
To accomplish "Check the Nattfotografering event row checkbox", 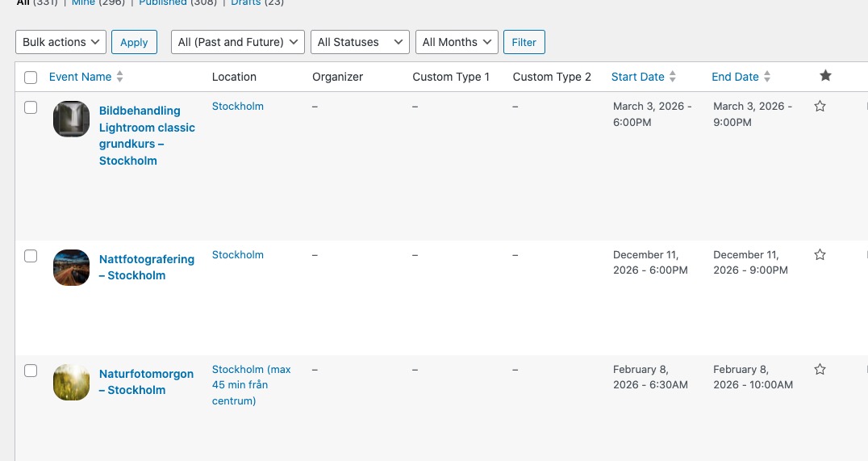I will (31, 255).
